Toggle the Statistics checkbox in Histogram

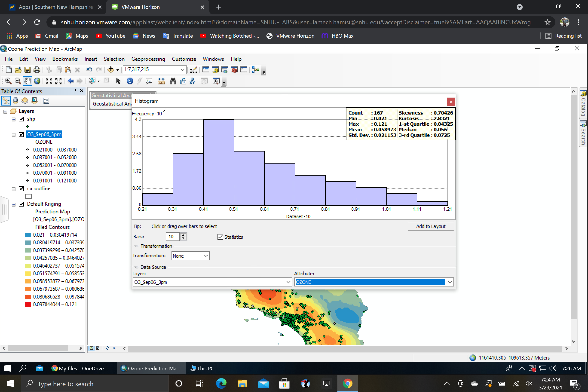220,237
